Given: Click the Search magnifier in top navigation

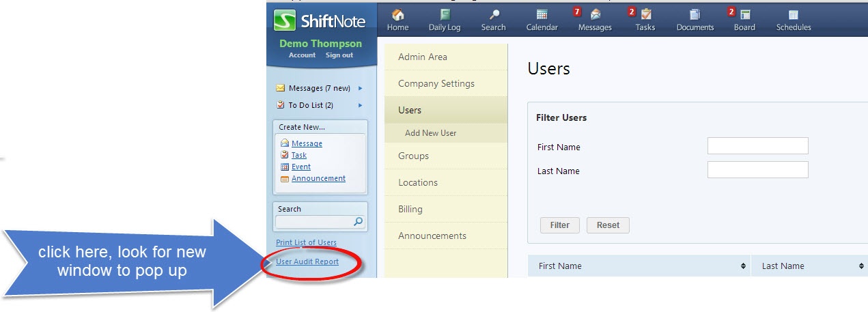Looking at the screenshot, I should click(493, 15).
